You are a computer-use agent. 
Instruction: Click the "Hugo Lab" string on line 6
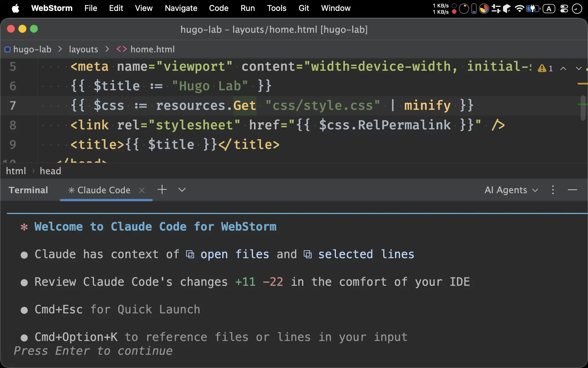210,86
